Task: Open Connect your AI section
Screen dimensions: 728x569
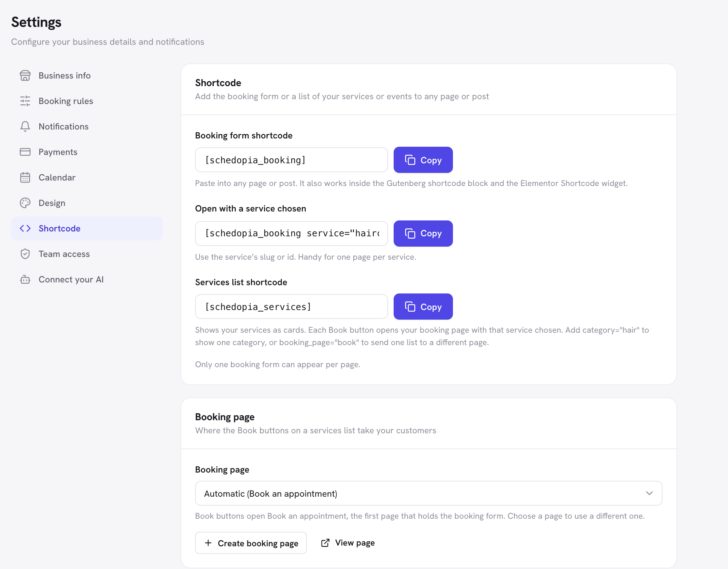Action: (x=87, y=279)
